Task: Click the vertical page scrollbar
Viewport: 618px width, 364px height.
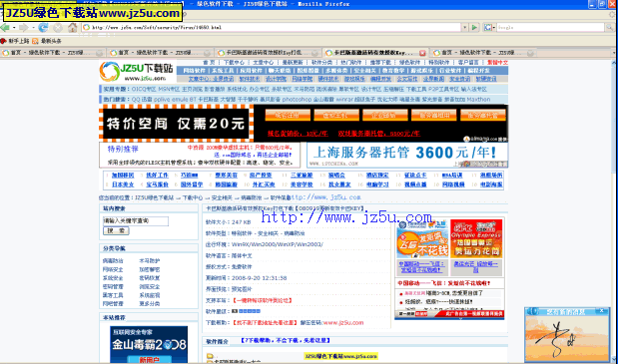Action: click(614, 209)
